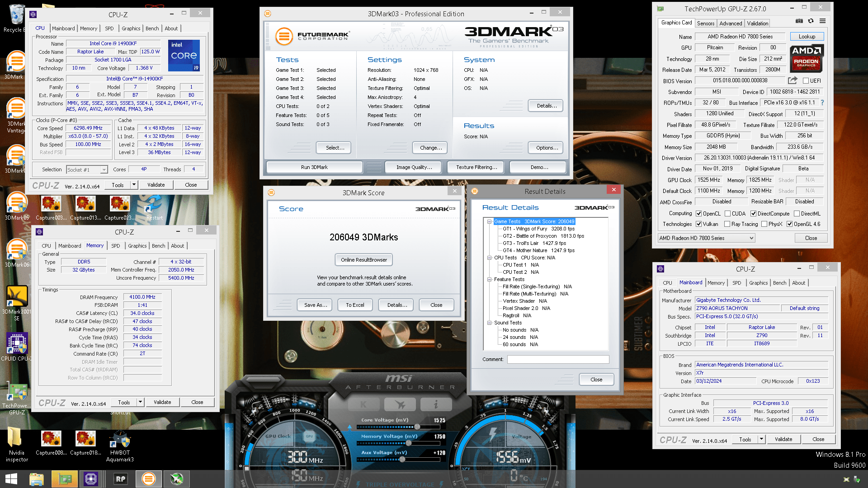Click the Online ResultBrowser button
This screenshot has height=488, width=868.
pos(363,260)
